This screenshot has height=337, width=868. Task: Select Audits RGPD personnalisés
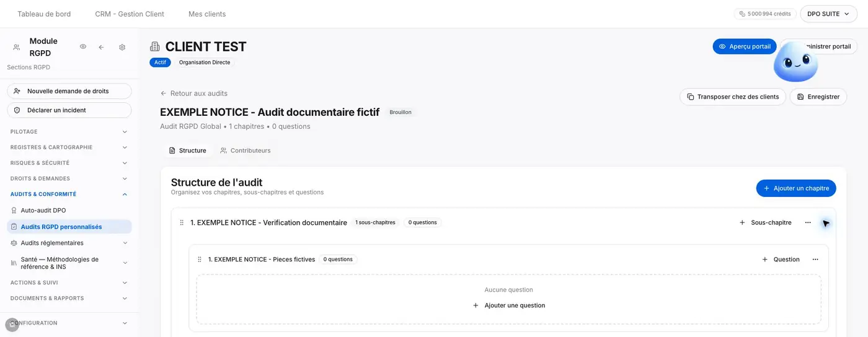click(x=69, y=227)
